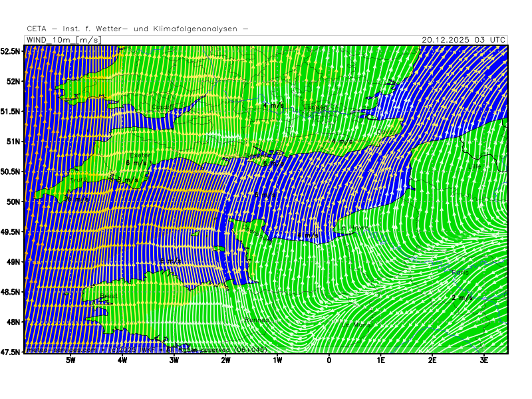The image size is (532, 399).
Task: Click the 2 m/s wind value near Paris
Action: (x=462, y=297)
